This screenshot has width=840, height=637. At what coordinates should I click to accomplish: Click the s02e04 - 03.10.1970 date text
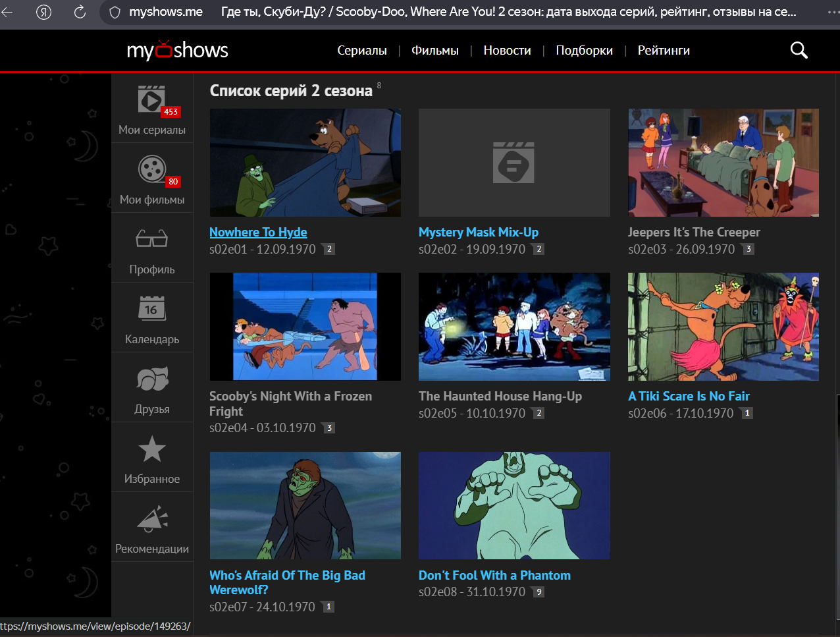pos(263,428)
